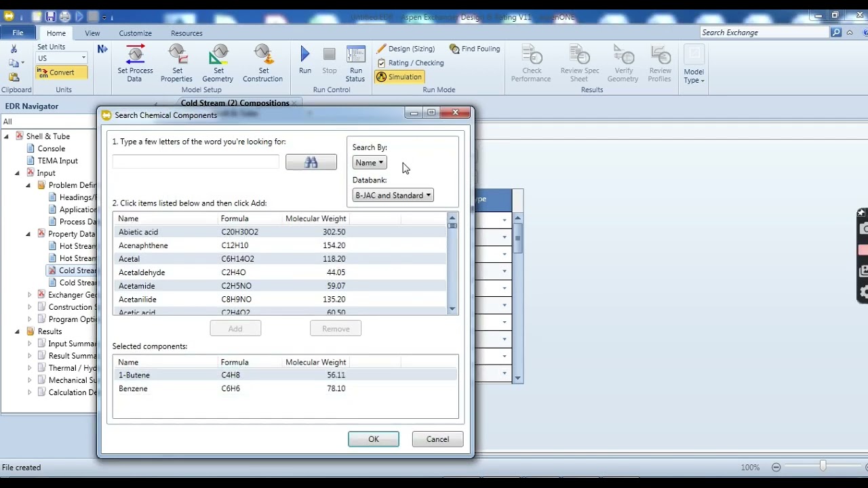Open the Search By Name dropdown
Screen dimensions: 868x488
[x=370, y=163]
